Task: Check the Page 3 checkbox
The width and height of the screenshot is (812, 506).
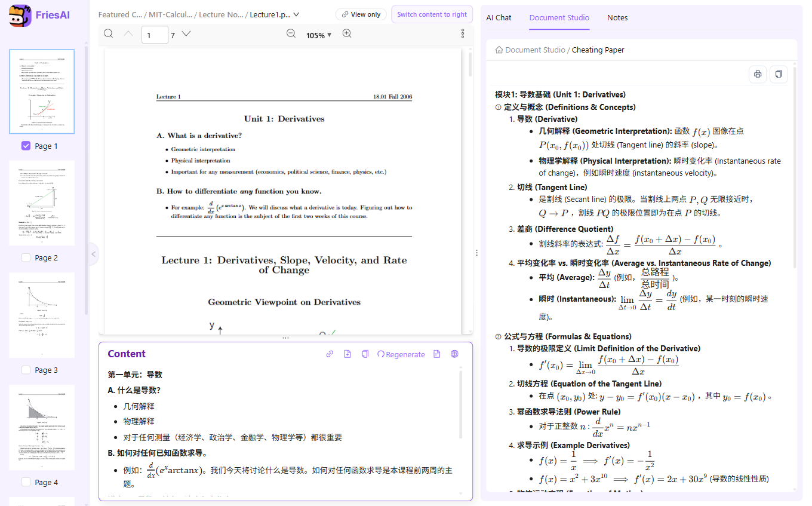Action: coord(26,370)
